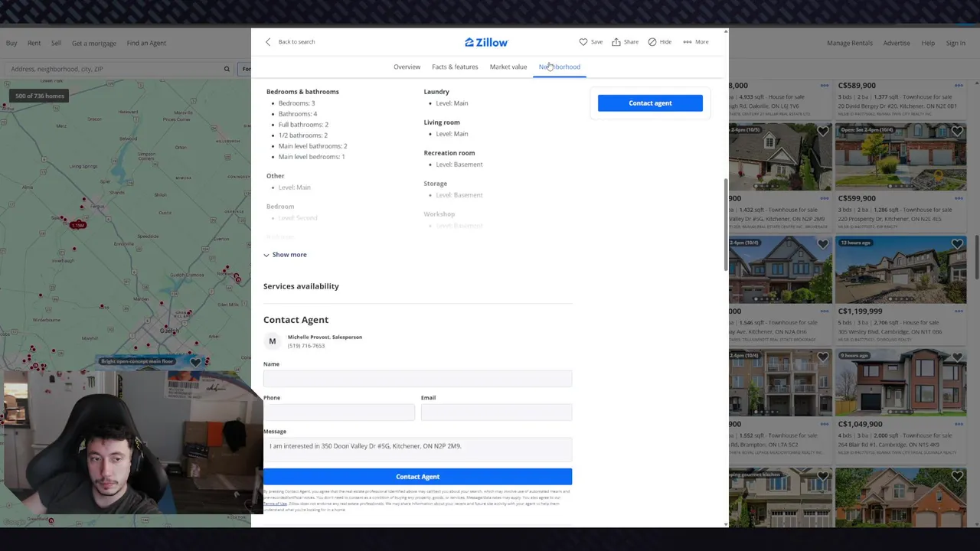Click the Sign In link

(x=955, y=44)
